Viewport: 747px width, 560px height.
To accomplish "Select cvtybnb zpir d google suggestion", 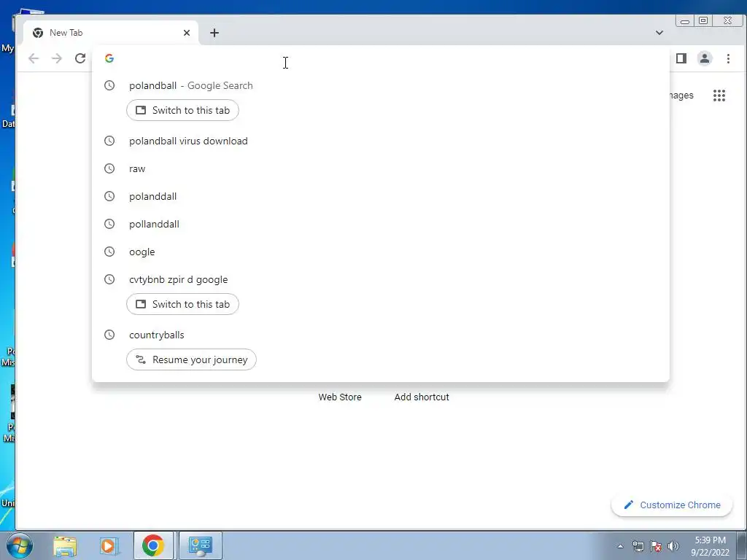I will pyautogui.click(x=381, y=279).
